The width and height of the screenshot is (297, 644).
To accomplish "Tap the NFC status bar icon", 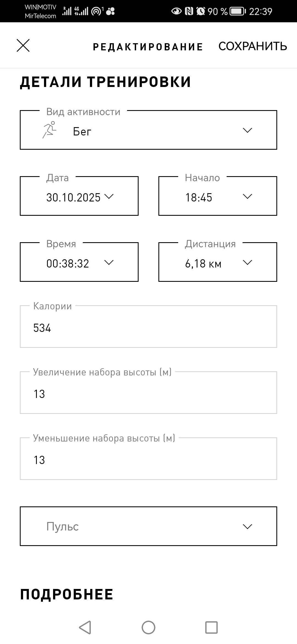I will click(x=189, y=11).
